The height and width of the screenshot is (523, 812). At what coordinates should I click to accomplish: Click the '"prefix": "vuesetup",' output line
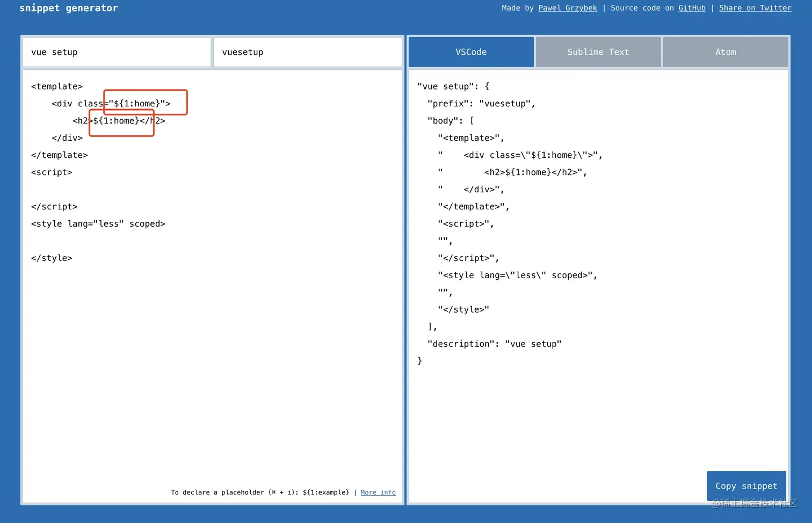point(481,104)
